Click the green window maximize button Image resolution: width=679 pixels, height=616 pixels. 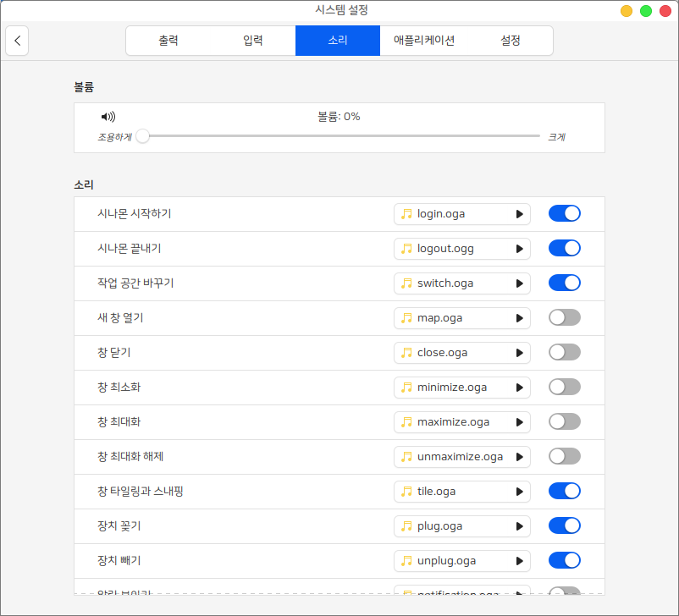(646, 11)
